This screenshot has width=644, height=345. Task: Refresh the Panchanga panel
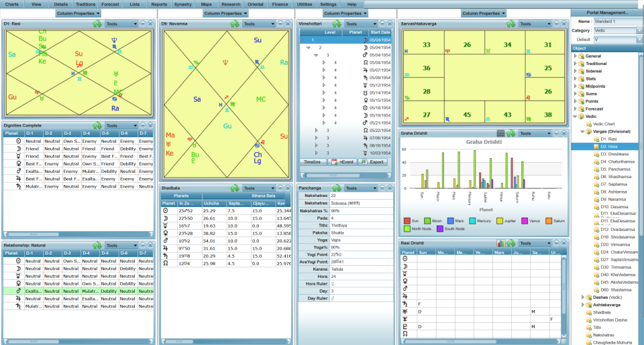337,188
